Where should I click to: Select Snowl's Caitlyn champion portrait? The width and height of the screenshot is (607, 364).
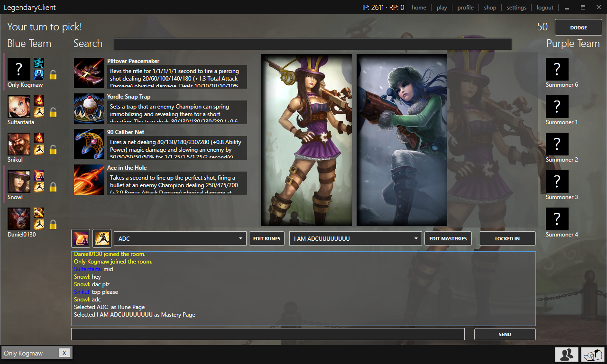pyautogui.click(x=19, y=182)
